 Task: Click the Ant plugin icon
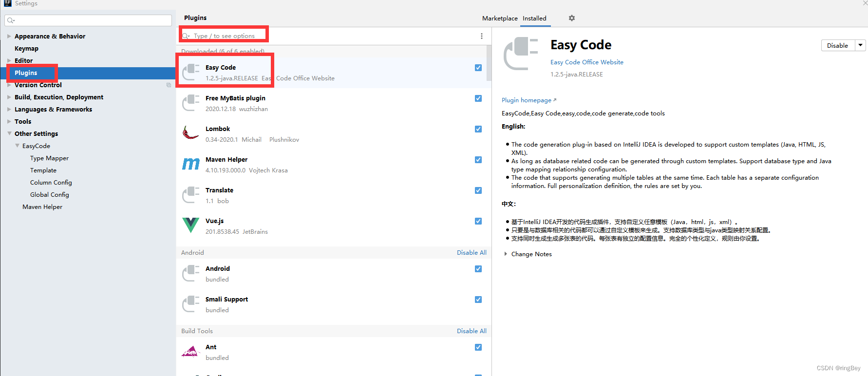point(190,352)
